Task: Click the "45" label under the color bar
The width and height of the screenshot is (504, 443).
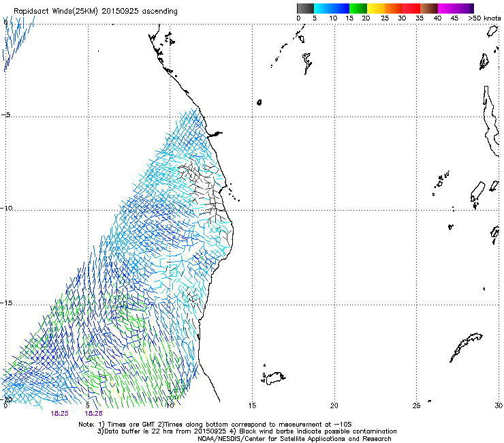Action: [454, 18]
